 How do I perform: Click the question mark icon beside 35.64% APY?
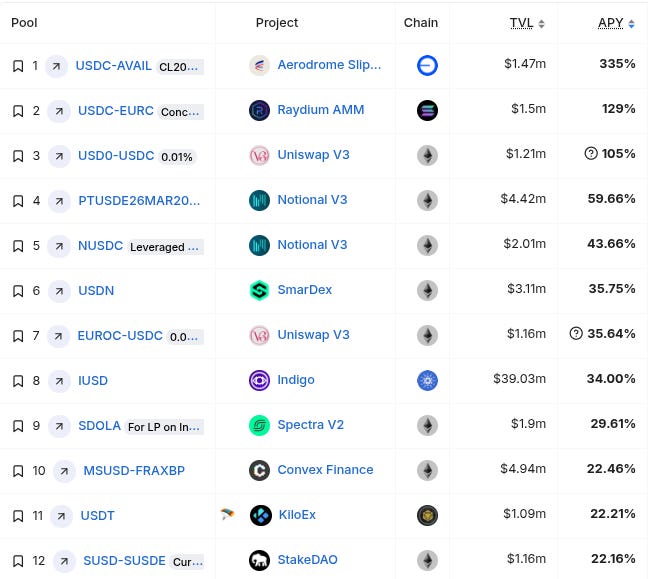[x=576, y=333]
